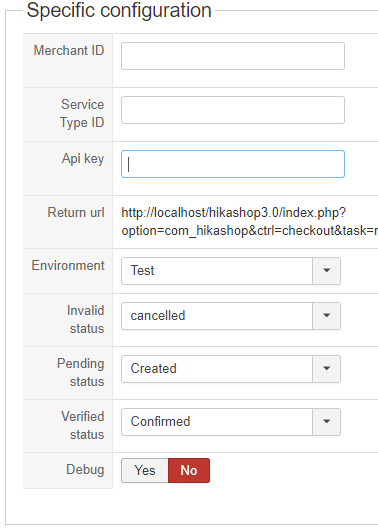Image resolution: width=378 pixels, height=529 pixels.
Task: Set Debug to Yes
Action: (x=145, y=470)
